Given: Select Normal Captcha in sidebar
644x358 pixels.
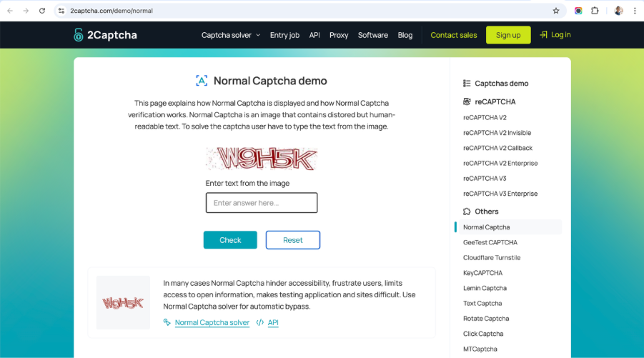Looking at the screenshot, I should coord(486,227).
